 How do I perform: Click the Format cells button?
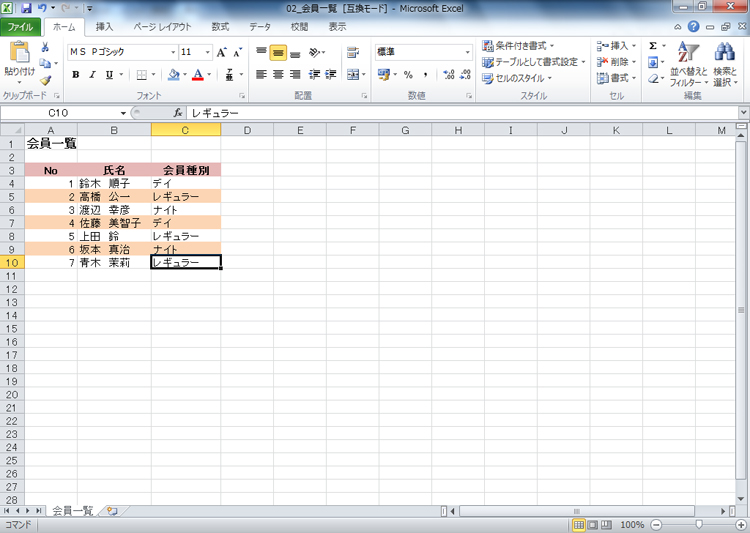pos(616,78)
